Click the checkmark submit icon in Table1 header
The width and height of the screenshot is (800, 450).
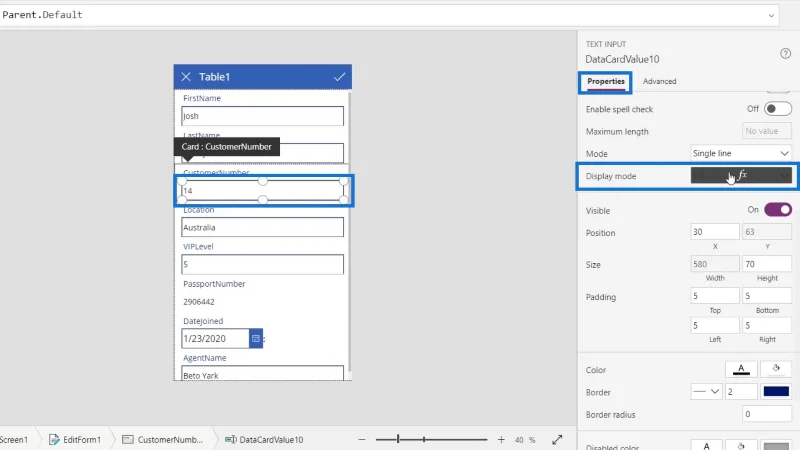(339, 77)
